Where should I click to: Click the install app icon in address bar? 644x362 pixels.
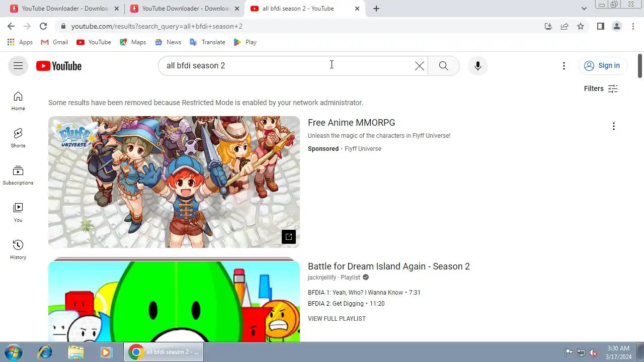pos(548,26)
